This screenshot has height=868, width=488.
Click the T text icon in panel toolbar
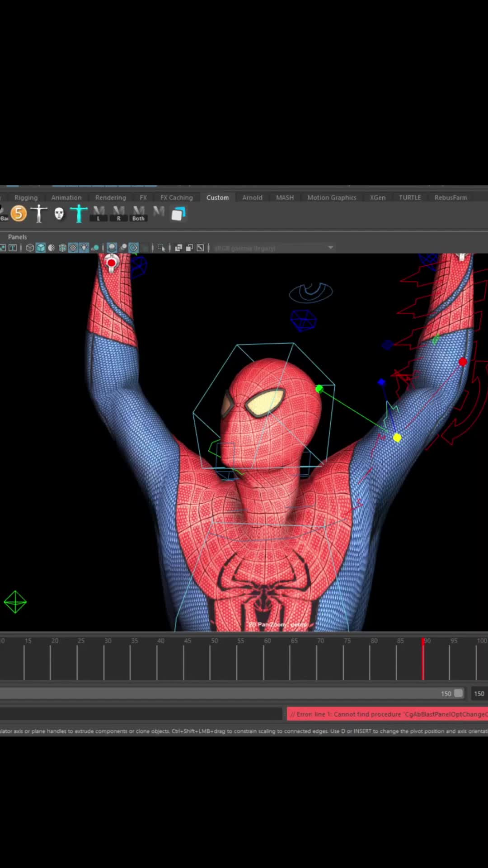(13, 248)
